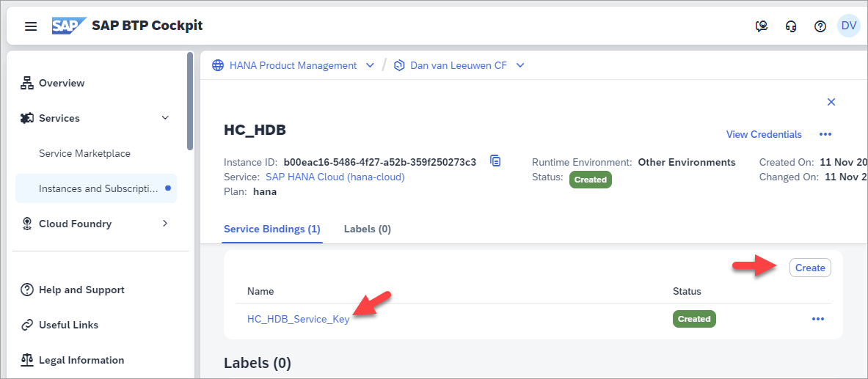Viewport: 868px width, 379px height.
Task: Open Useful Links entry
Action: (69, 325)
